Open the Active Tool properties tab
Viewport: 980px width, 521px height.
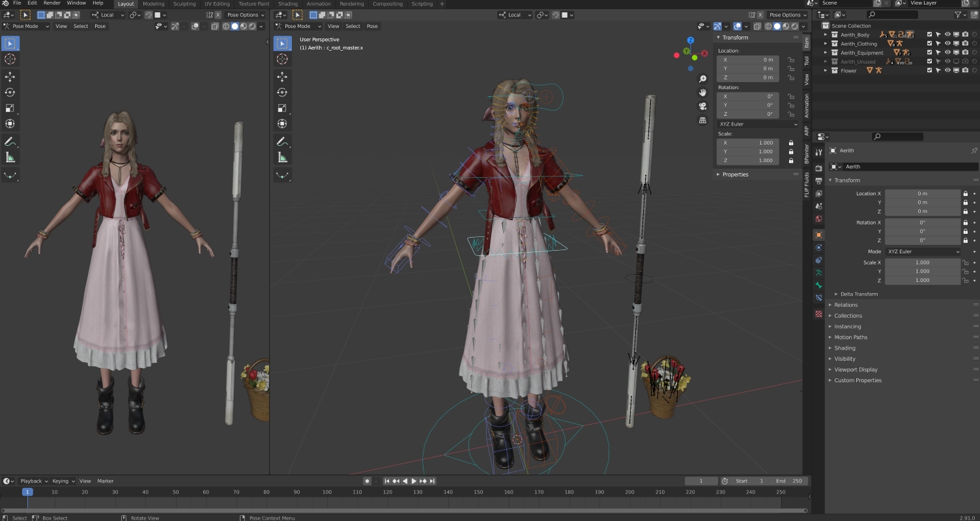click(x=819, y=152)
